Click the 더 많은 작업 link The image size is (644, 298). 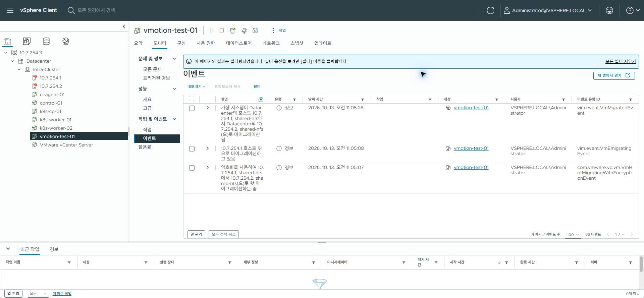click(62, 294)
